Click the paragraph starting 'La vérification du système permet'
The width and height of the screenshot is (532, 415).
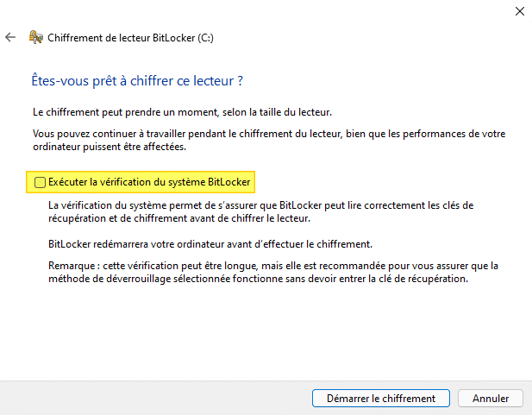(259, 205)
